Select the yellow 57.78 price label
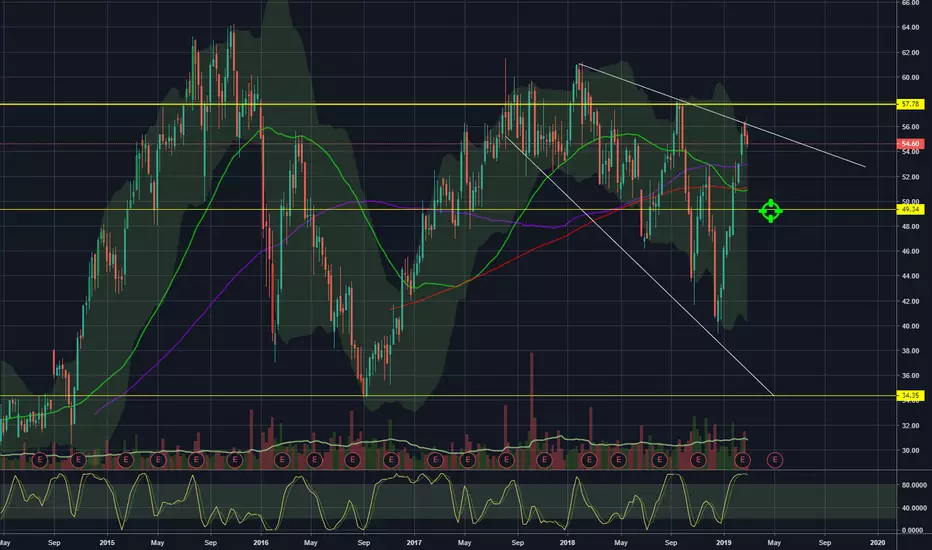Viewport: 932px width, 550px height. pyautogui.click(x=910, y=104)
